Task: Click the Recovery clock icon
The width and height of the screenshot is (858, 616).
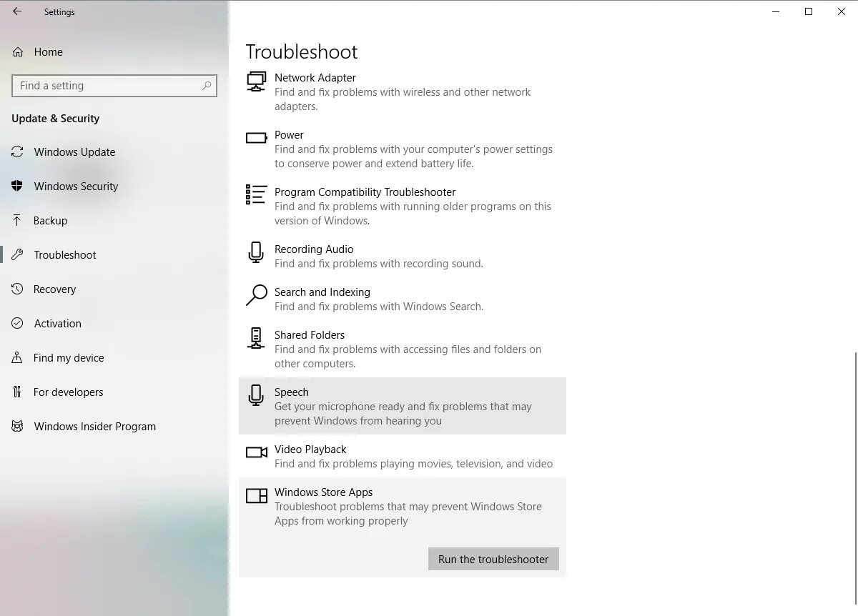Action: [x=18, y=289]
